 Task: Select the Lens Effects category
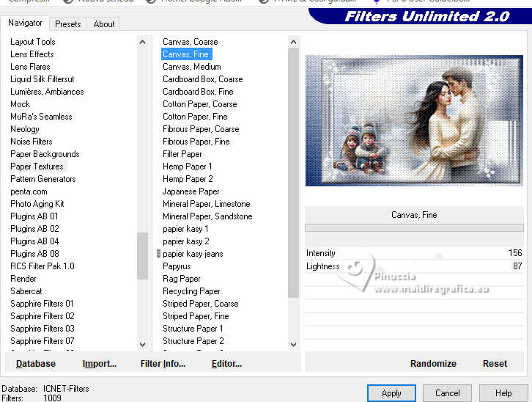click(x=32, y=54)
